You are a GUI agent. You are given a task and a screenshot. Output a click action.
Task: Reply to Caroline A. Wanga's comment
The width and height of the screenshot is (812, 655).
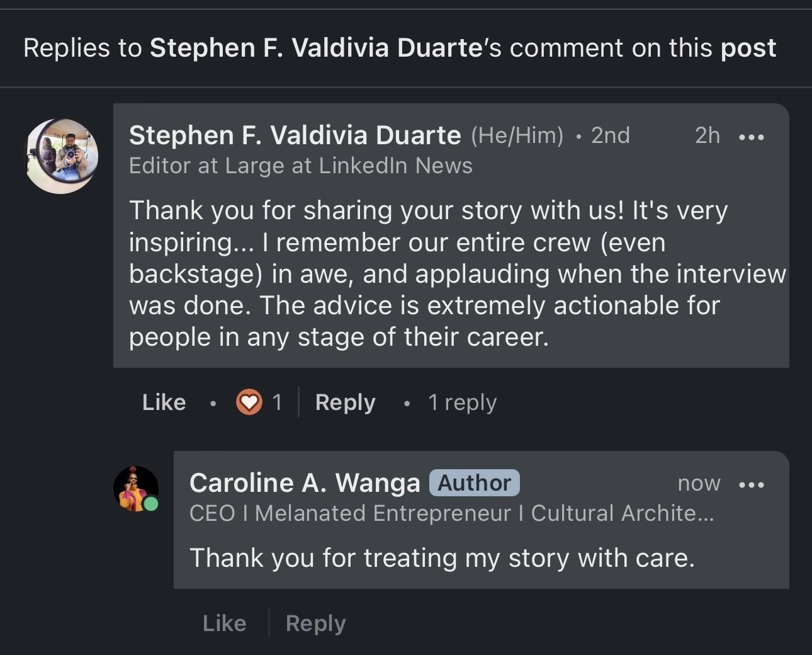click(x=315, y=624)
